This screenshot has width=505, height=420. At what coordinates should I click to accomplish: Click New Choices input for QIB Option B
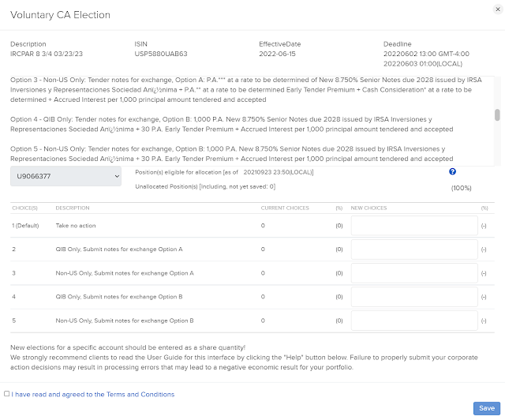414,297
